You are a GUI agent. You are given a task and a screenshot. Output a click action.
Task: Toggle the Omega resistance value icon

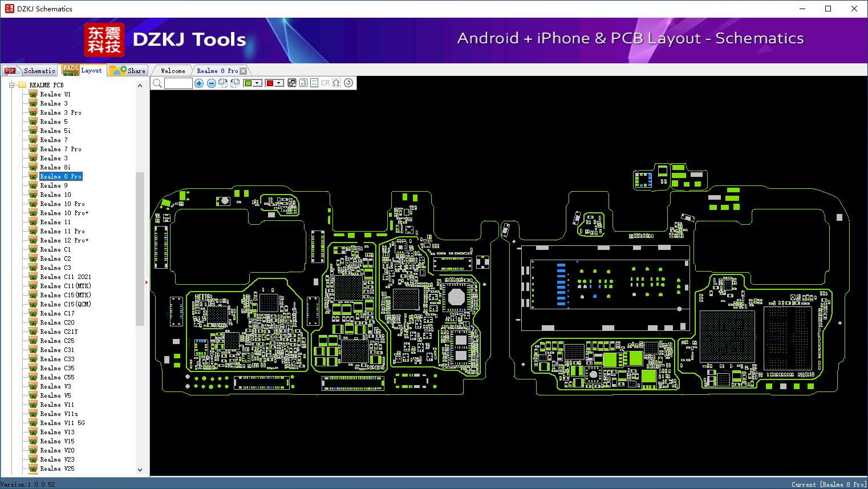(x=336, y=83)
